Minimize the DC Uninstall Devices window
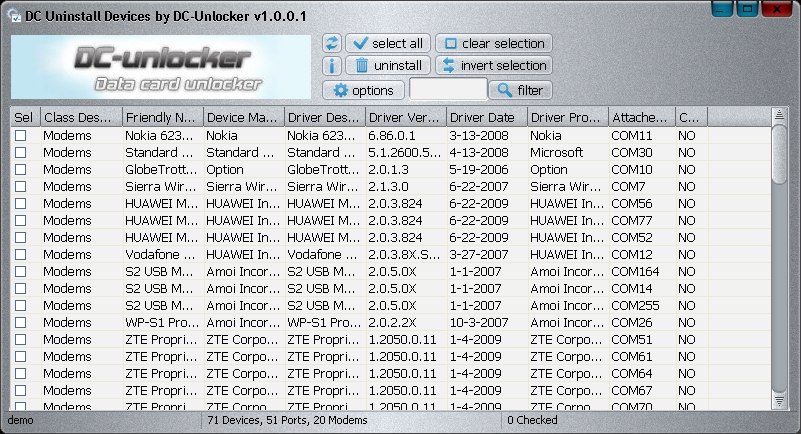801x434 pixels. (722, 9)
